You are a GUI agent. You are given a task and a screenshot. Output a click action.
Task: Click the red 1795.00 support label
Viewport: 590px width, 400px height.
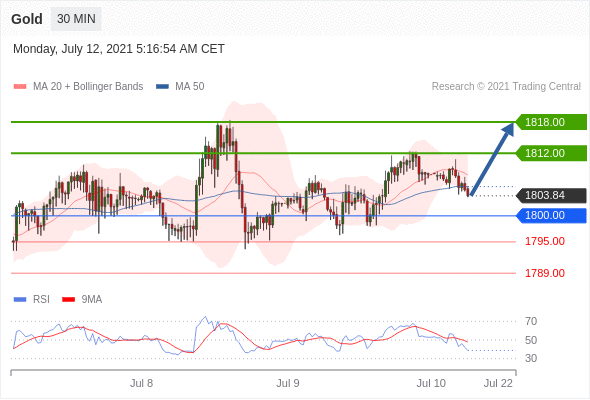point(544,241)
